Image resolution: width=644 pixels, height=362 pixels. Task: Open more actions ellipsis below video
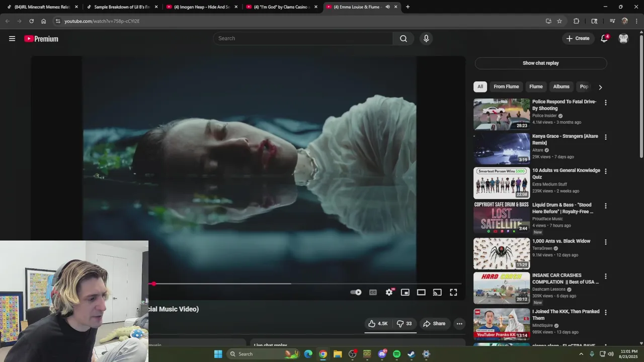[x=459, y=324]
